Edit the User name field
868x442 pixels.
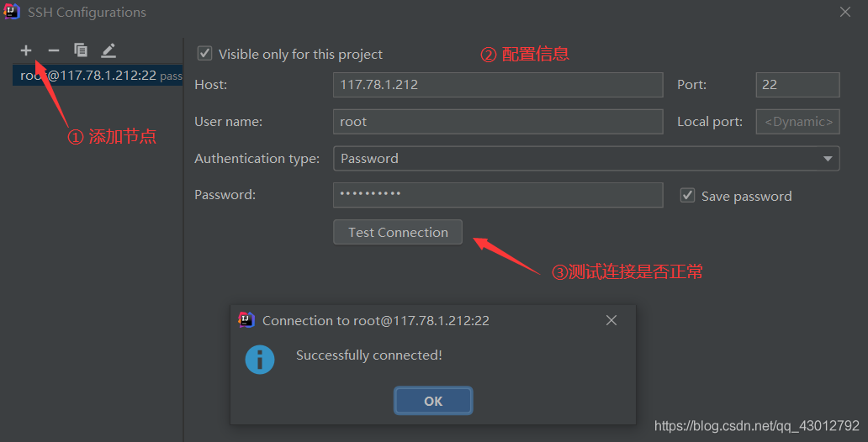coord(498,121)
